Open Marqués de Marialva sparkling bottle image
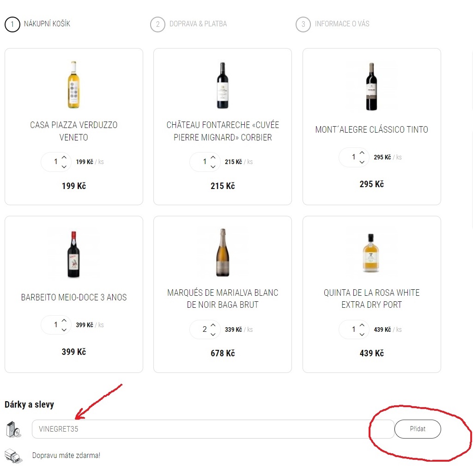473x476 pixels. (222, 252)
